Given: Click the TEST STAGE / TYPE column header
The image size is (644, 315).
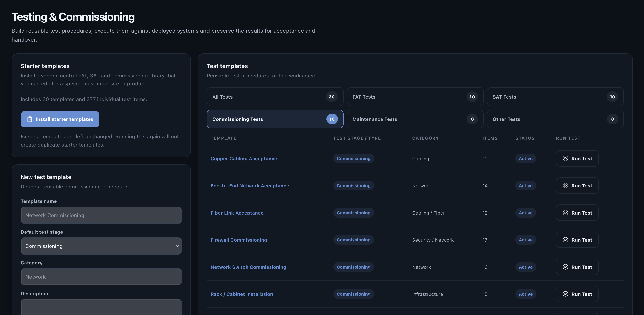Looking at the screenshot, I should (x=357, y=138).
